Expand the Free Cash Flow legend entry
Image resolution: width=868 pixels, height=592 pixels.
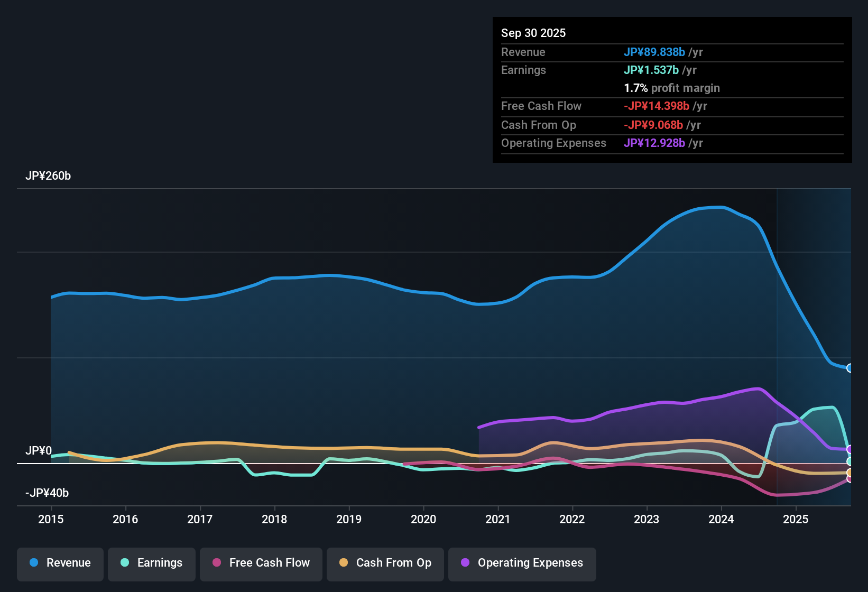click(261, 563)
